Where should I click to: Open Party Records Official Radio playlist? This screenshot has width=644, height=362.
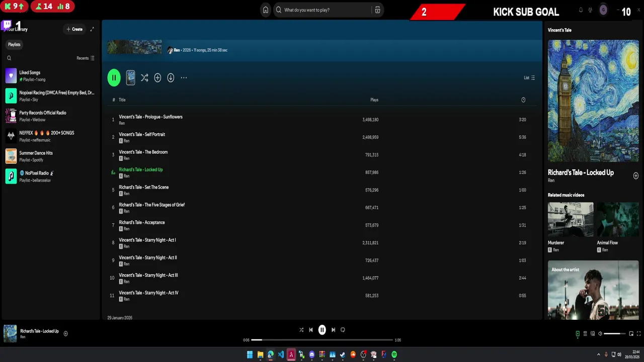(x=50, y=116)
